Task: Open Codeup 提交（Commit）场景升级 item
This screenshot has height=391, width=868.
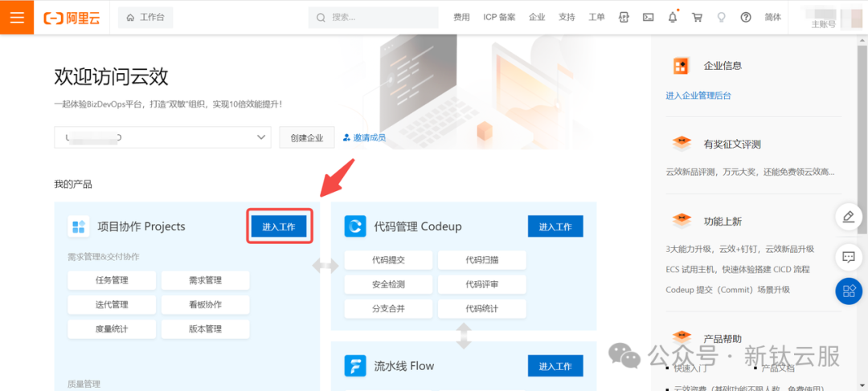Action: click(727, 290)
